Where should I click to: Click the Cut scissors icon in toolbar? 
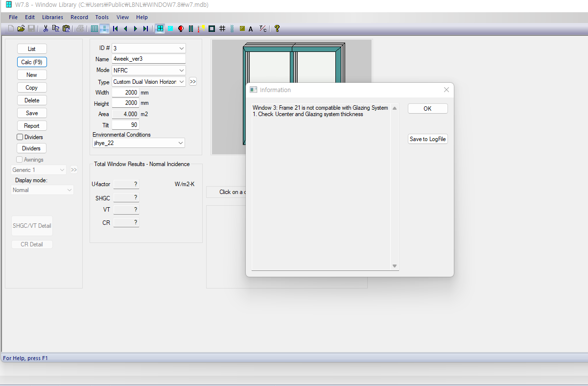click(x=46, y=29)
